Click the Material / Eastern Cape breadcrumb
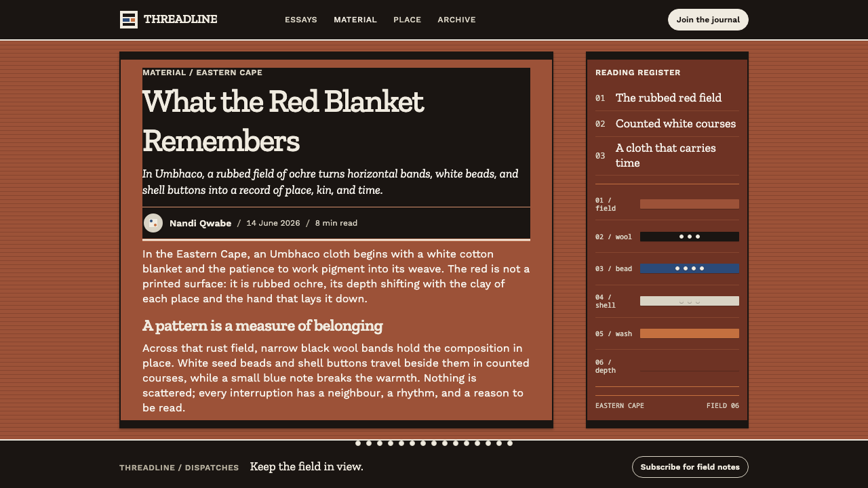Image resolution: width=868 pixels, height=488 pixels. pos(202,73)
